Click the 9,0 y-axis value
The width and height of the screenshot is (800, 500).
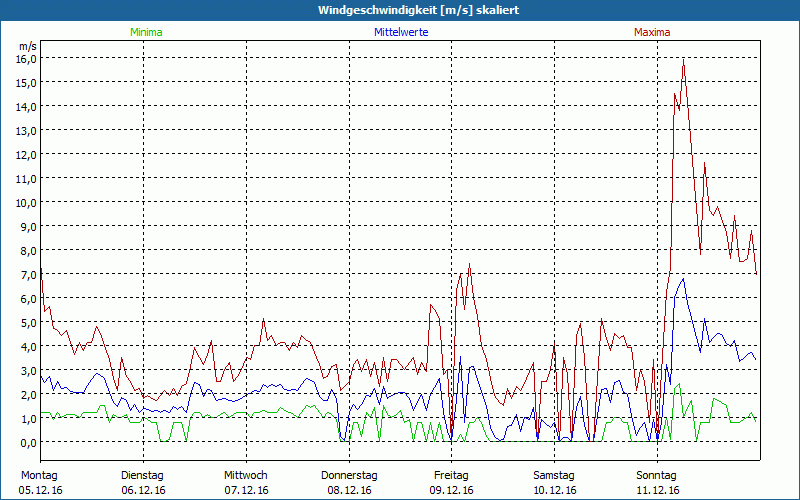[x=29, y=227]
